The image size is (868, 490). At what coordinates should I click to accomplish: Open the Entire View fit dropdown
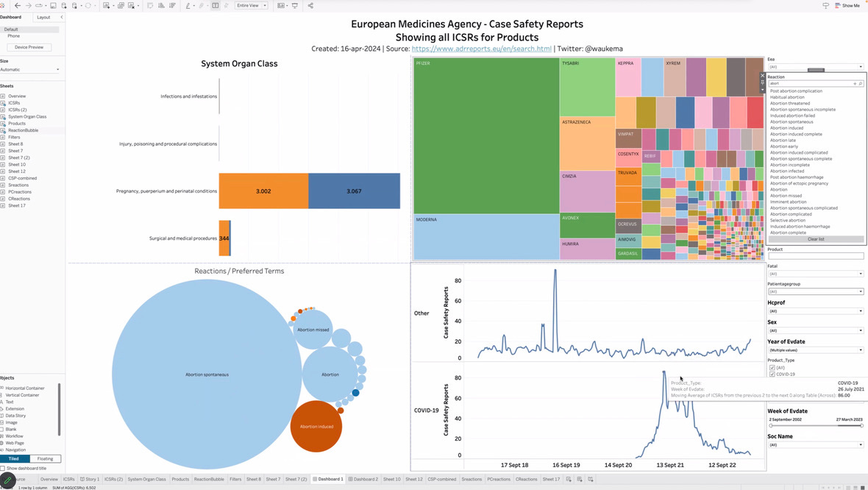click(x=252, y=6)
